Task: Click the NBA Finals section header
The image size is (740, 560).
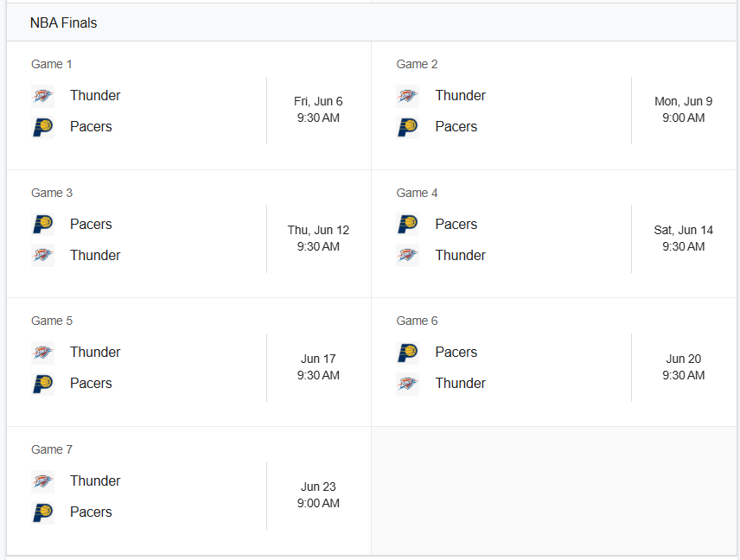Action: [372, 22]
